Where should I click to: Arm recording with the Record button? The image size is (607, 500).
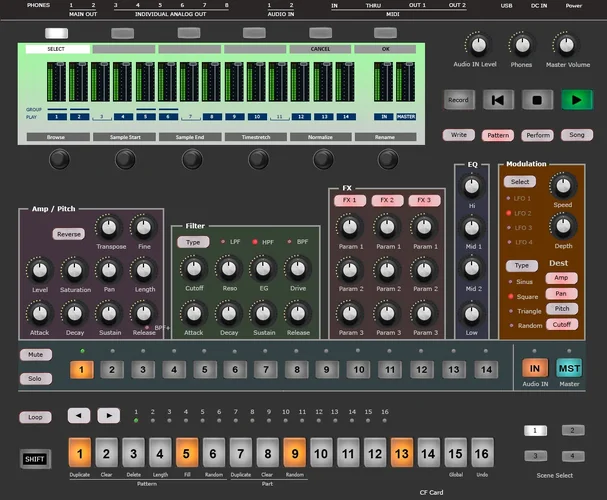(x=458, y=100)
